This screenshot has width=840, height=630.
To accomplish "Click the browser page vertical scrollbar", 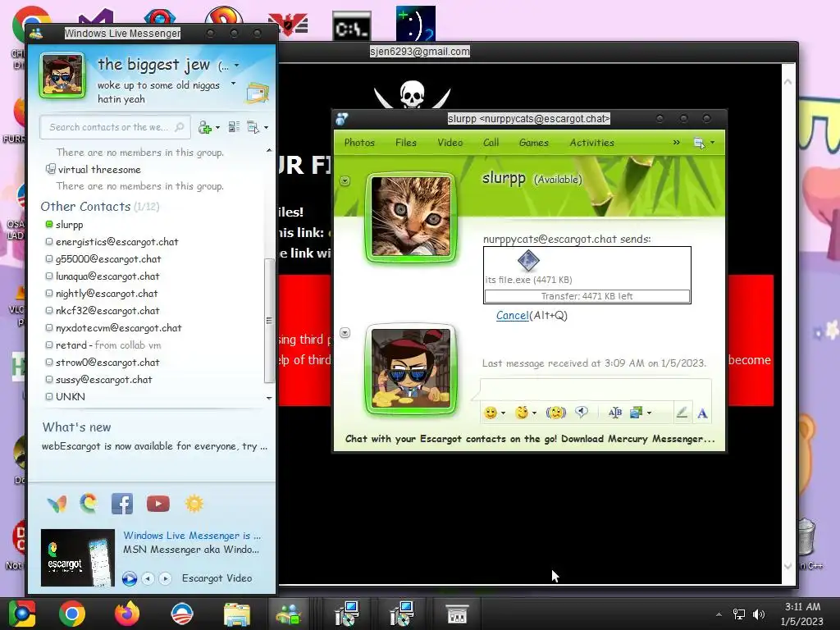I will point(787,323).
